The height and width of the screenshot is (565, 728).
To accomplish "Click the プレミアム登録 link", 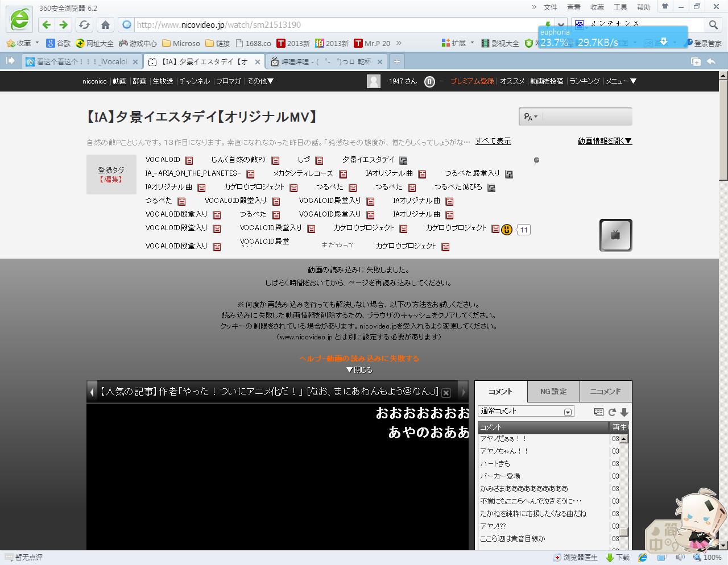I will pos(472,81).
